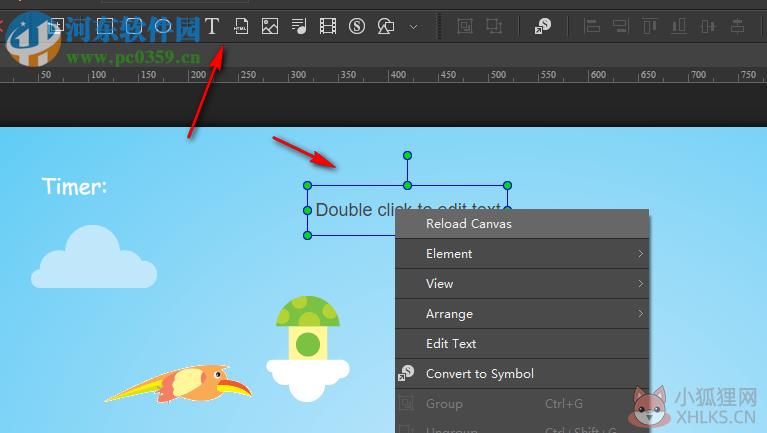Screen dimensions: 767x433
Task: Select the Rectangle shape tool
Action: pyautogui.click(x=105, y=26)
